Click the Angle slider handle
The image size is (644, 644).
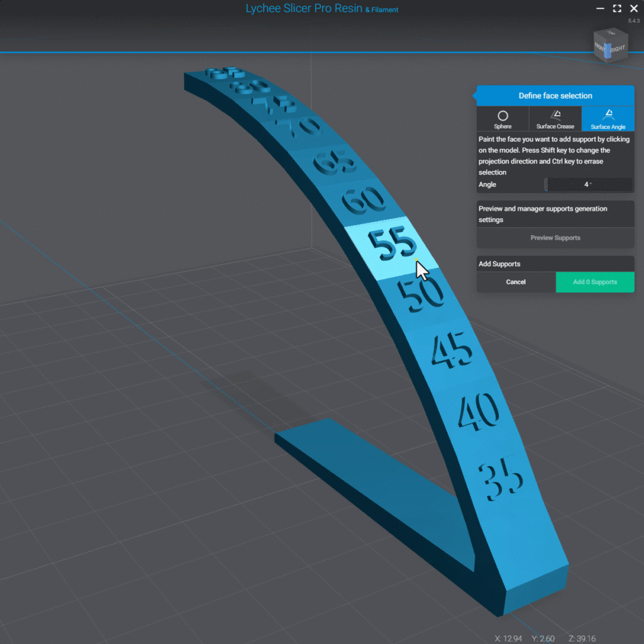click(x=545, y=184)
